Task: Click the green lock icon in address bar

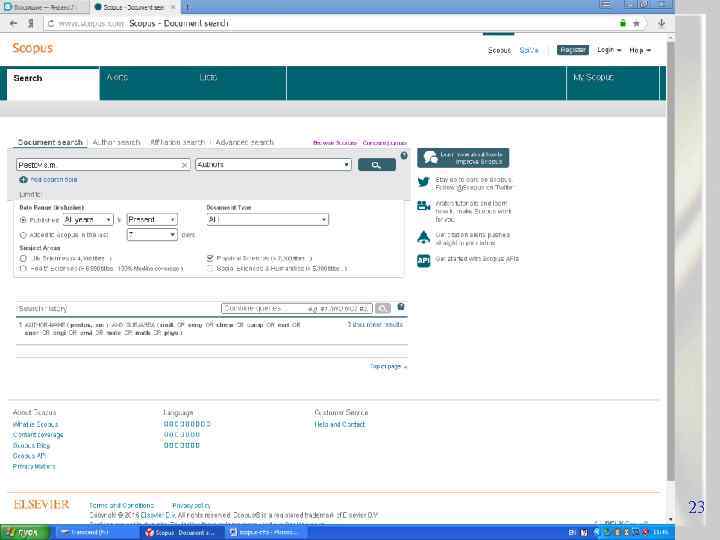Action: tap(623, 23)
